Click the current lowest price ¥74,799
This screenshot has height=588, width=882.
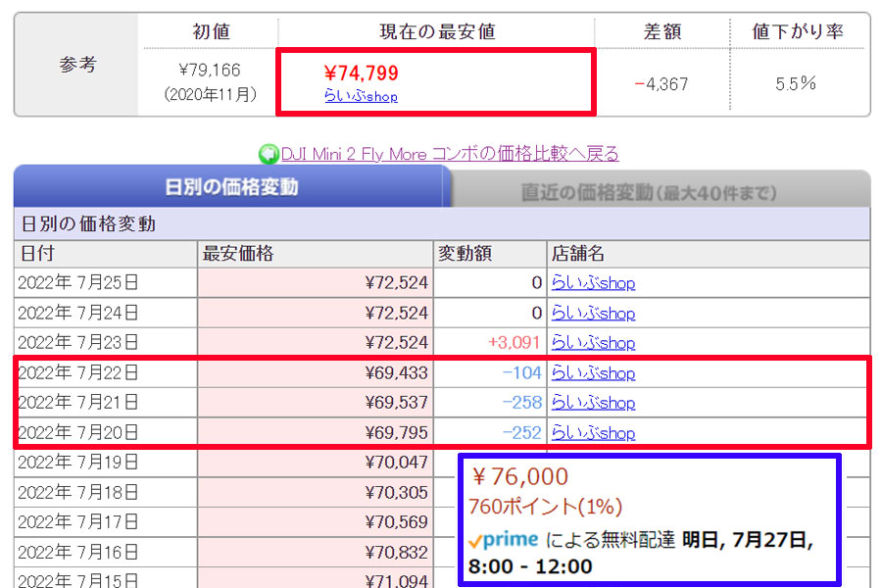tap(361, 73)
